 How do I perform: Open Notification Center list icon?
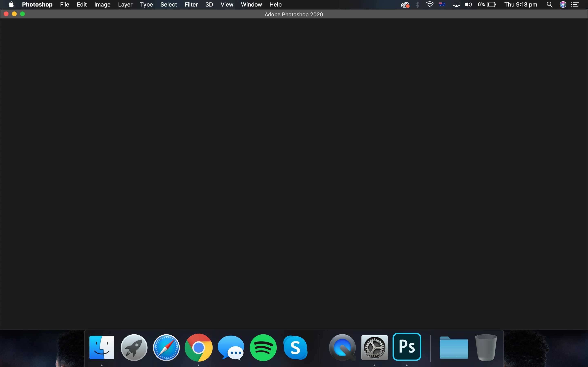(575, 5)
